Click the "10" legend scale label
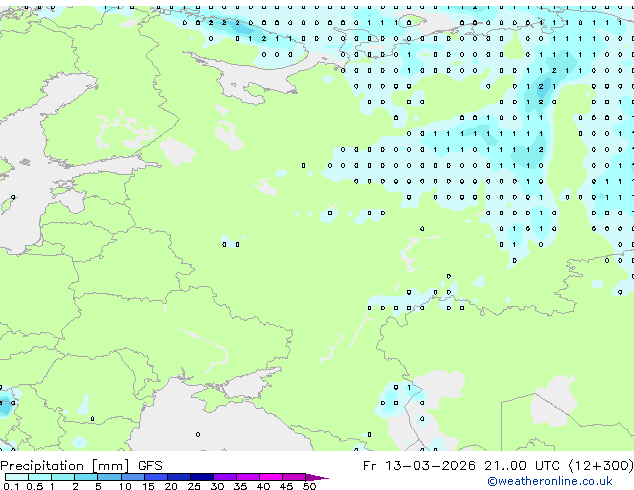Viewport: 634px width, 490px height. (x=125, y=486)
